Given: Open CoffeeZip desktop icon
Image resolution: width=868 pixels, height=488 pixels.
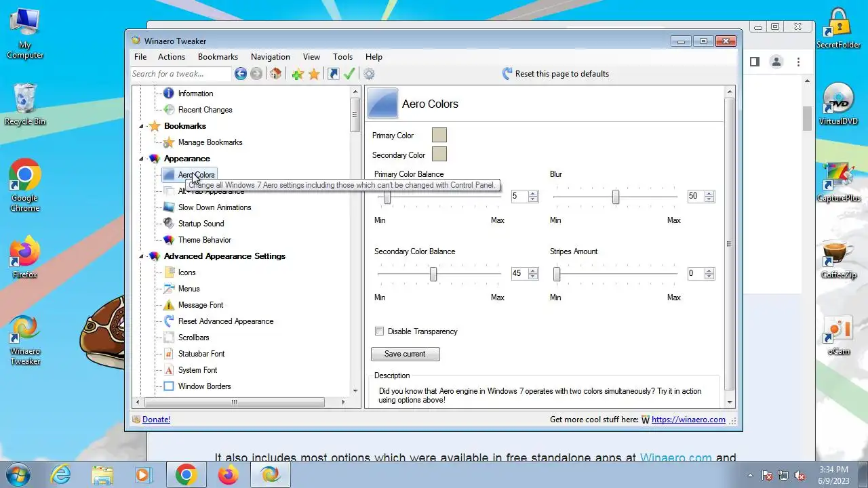Looking at the screenshot, I should point(838,258).
